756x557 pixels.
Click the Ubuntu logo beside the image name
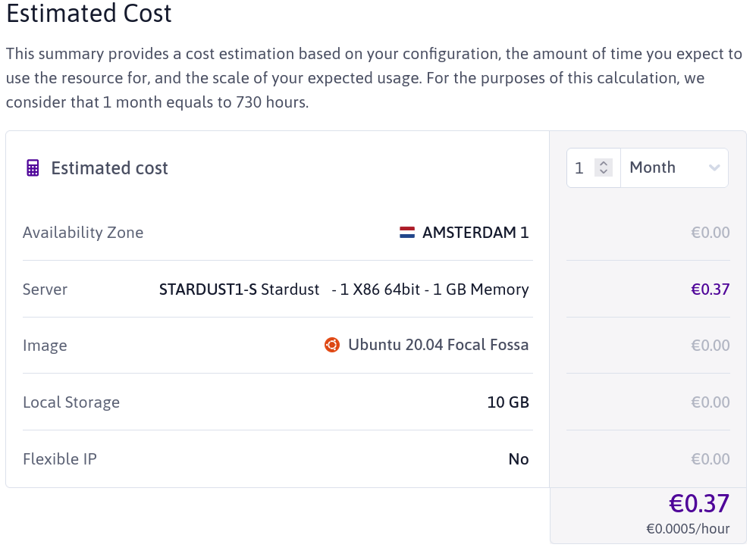[331, 345]
